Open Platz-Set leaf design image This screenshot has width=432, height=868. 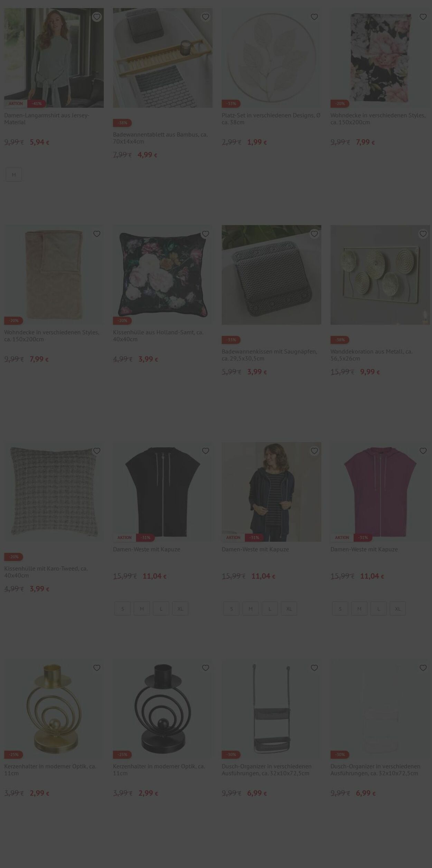(x=271, y=58)
